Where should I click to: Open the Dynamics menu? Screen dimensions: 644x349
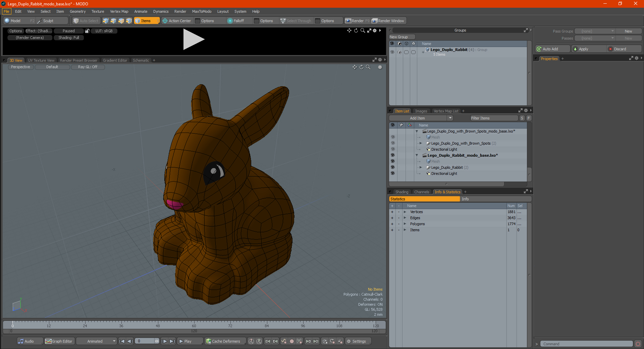pyautogui.click(x=161, y=11)
